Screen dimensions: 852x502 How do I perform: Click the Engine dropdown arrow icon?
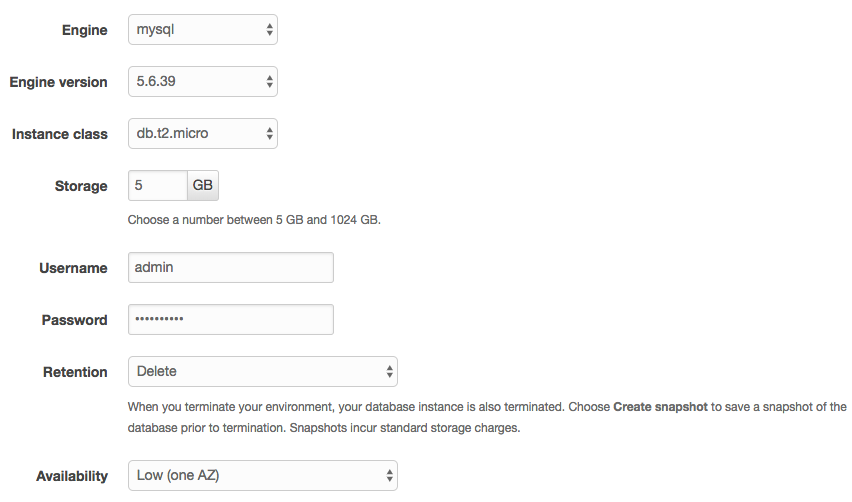pyautogui.click(x=270, y=30)
